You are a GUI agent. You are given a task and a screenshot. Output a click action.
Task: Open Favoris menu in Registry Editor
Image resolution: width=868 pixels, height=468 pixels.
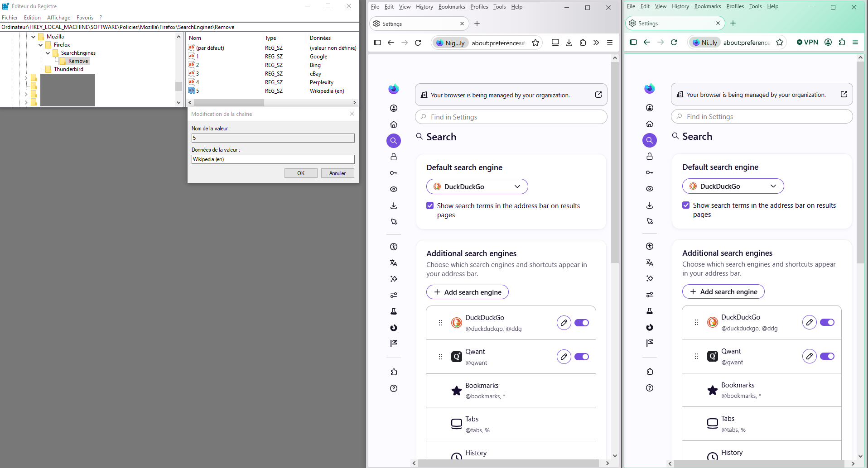(85, 18)
